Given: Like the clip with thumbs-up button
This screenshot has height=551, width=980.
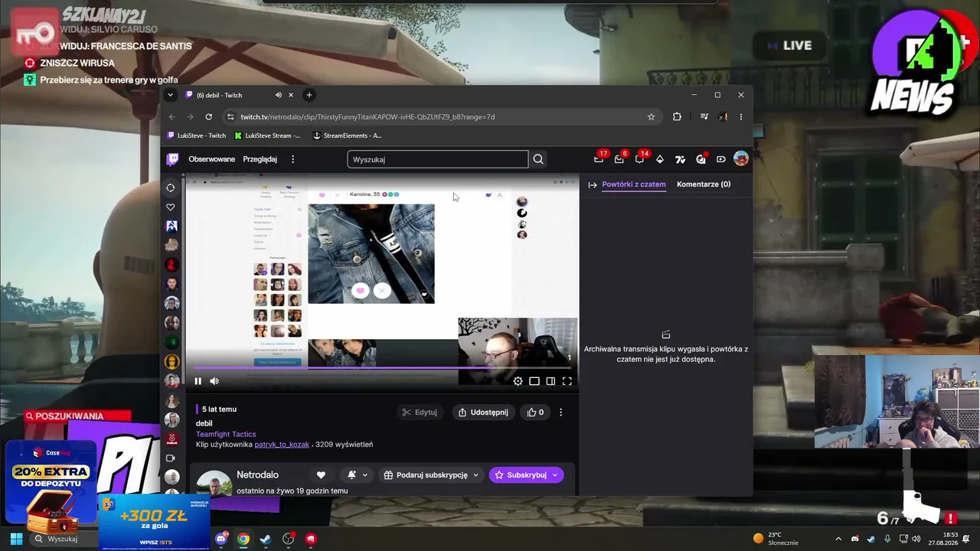Looking at the screenshot, I should click(535, 412).
